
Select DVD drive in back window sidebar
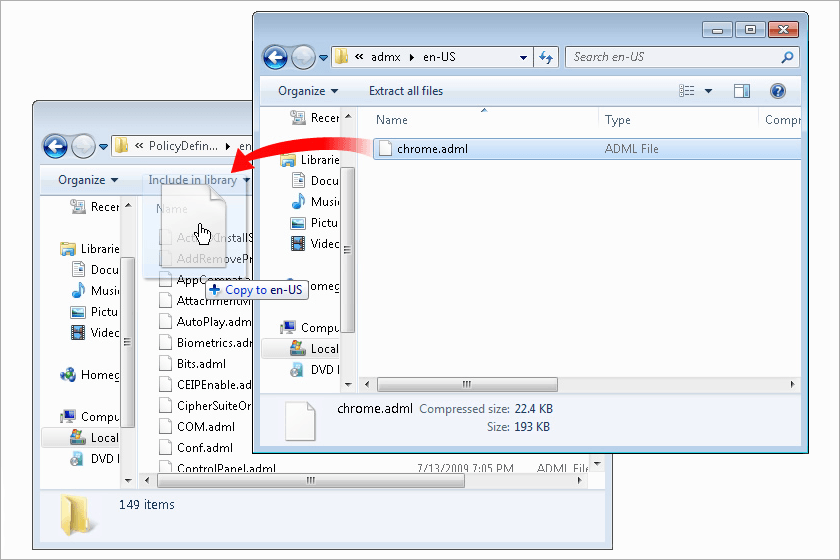click(95, 459)
